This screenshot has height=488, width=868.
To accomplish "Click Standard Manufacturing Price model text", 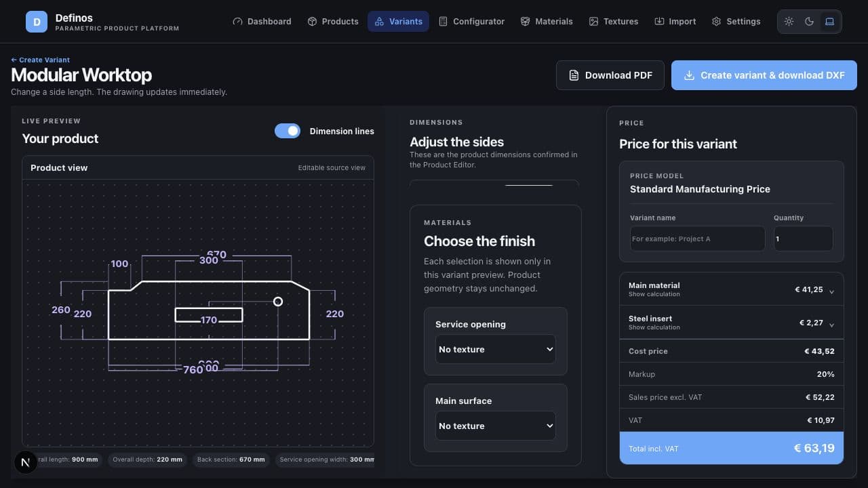I will (x=700, y=189).
